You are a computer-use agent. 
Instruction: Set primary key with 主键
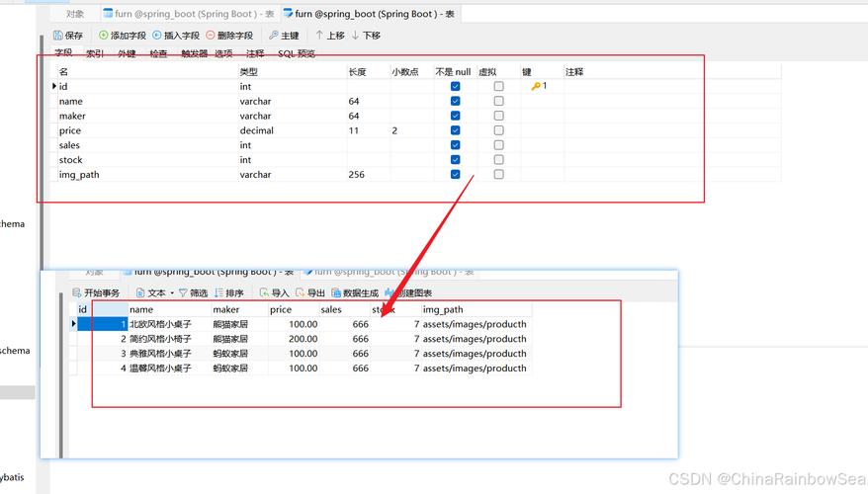click(284, 36)
